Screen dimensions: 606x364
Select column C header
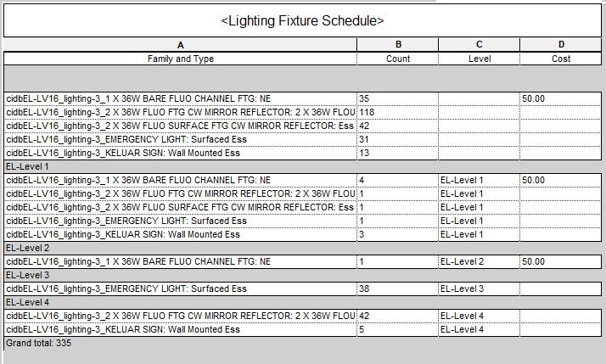coord(479,45)
